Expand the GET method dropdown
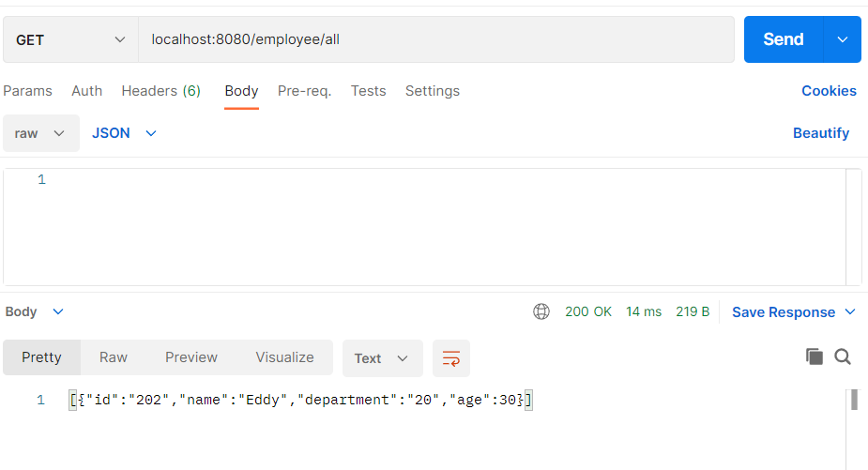The height and width of the screenshot is (470, 868). point(71,39)
